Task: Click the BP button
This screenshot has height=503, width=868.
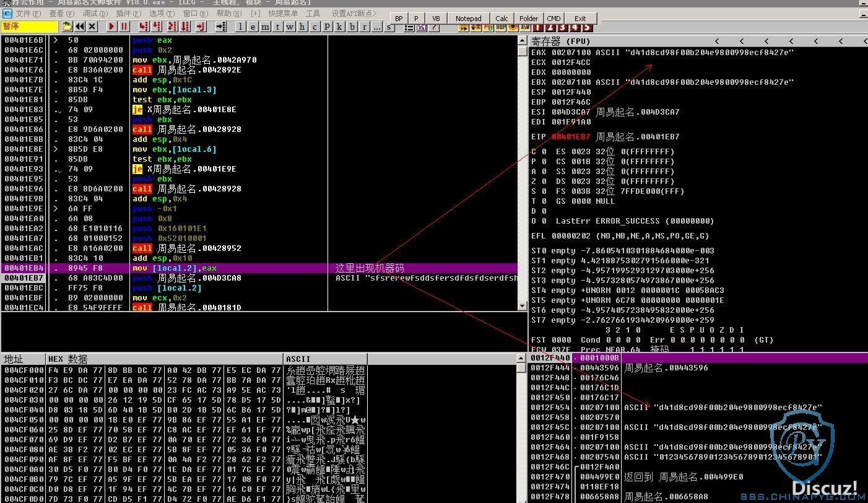Action: click(x=399, y=19)
